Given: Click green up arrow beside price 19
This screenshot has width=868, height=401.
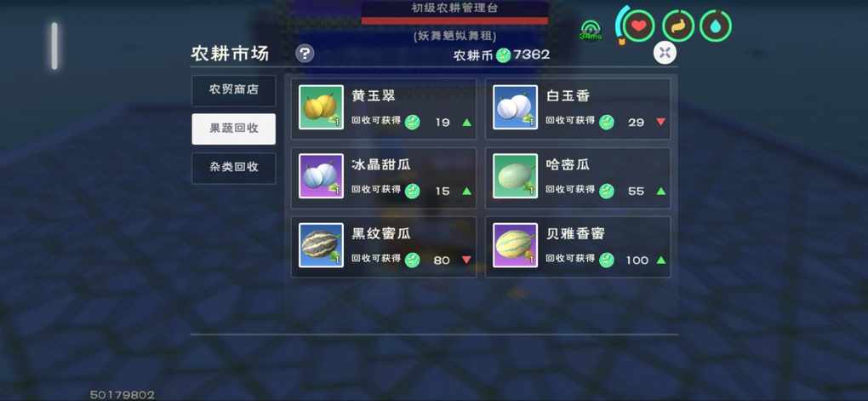Looking at the screenshot, I should pos(466,122).
